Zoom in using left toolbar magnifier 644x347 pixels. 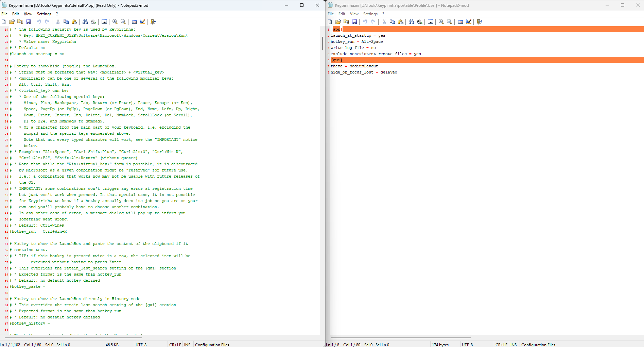pyautogui.click(x=115, y=22)
